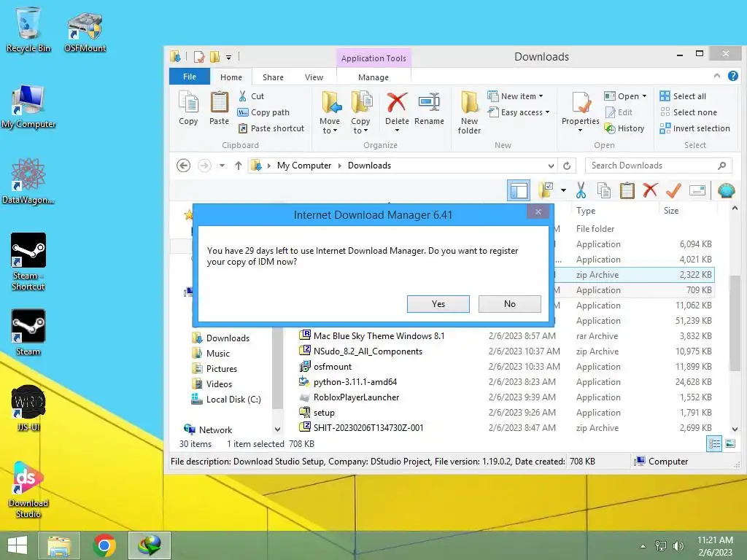Switch to the large icons view toggle
This screenshot has width=747, height=560.
coord(729,444)
